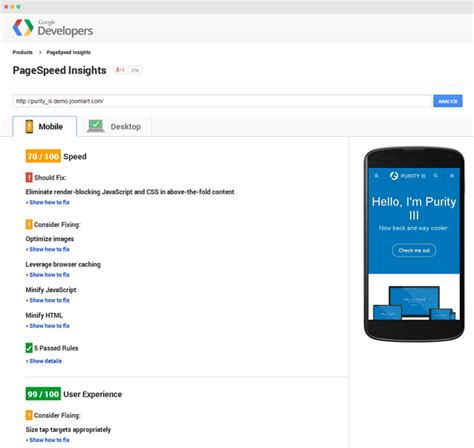Expand Show how to fix under Minify JavaScript
Image resolution: width=474 pixels, height=448 pixels.
pyautogui.click(x=48, y=300)
